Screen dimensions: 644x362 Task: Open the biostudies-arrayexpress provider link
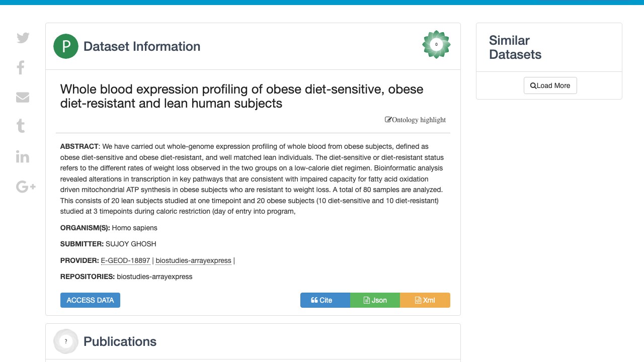pyautogui.click(x=194, y=260)
